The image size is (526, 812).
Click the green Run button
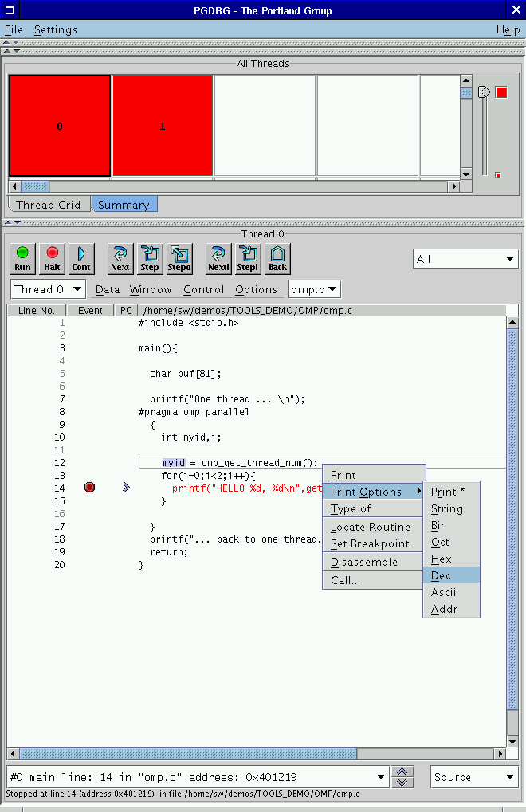pos(22,258)
